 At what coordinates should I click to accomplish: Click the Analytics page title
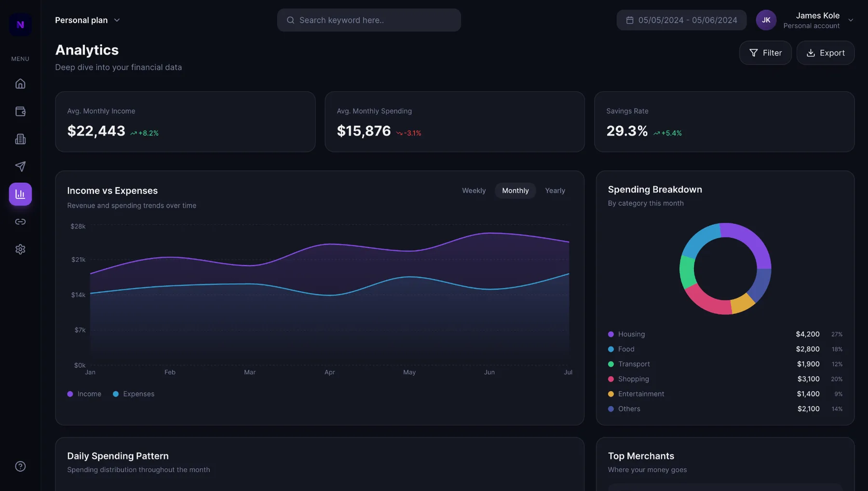pos(87,50)
